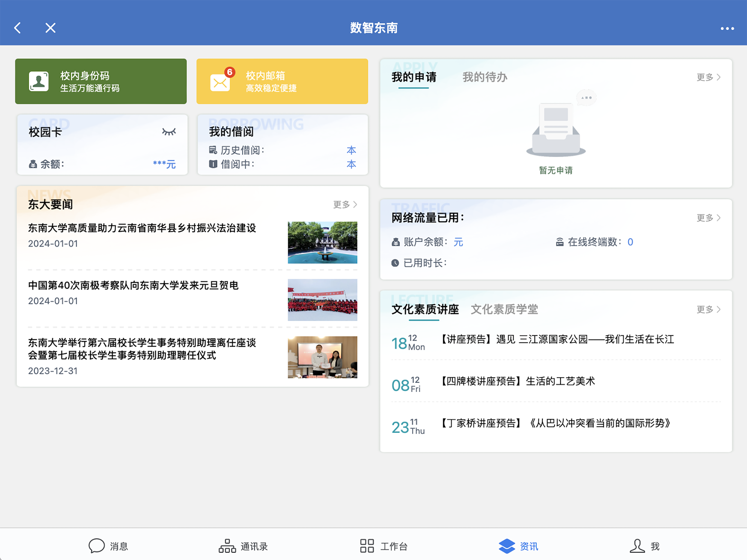This screenshot has height=560, width=747.
Task: Open the three-dot more options menu
Action: (x=727, y=29)
